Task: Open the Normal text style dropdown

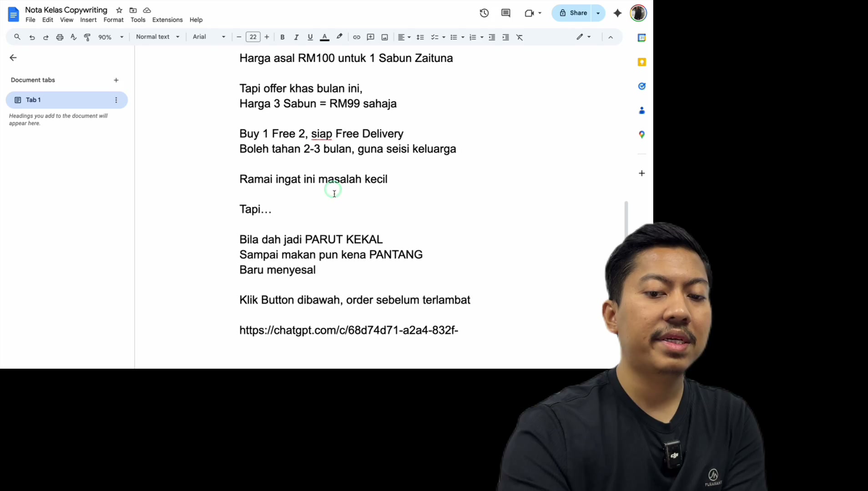Action: pos(158,37)
